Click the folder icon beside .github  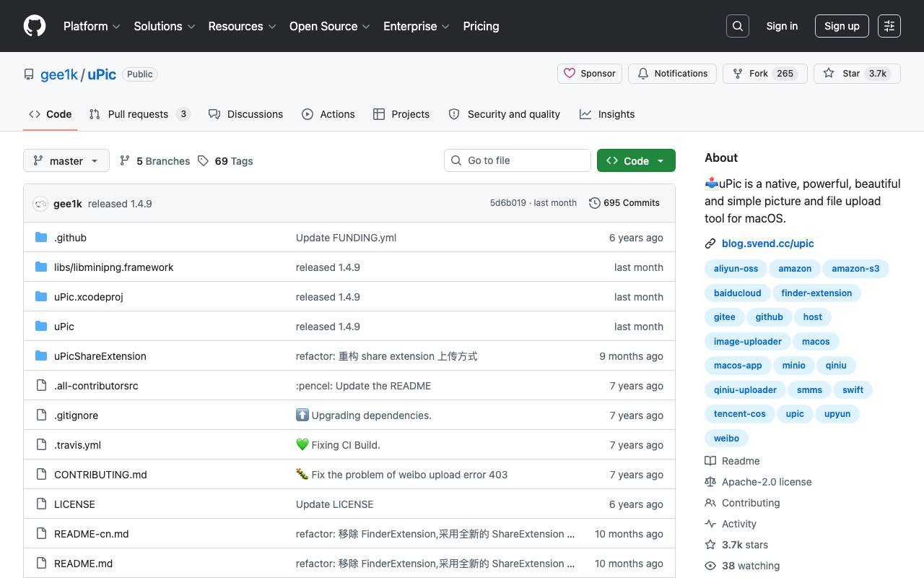[41, 238]
